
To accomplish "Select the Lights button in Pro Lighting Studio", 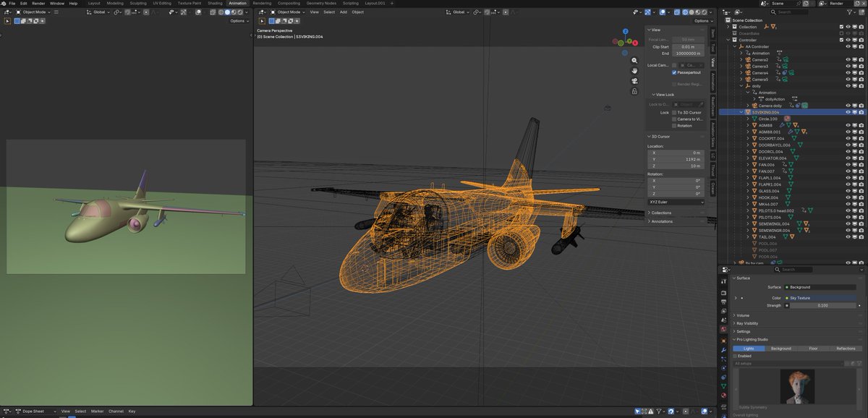I will tap(749, 349).
